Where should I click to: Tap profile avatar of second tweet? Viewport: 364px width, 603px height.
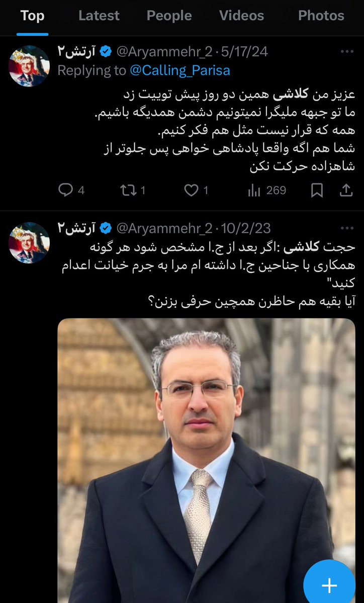point(29,243)
